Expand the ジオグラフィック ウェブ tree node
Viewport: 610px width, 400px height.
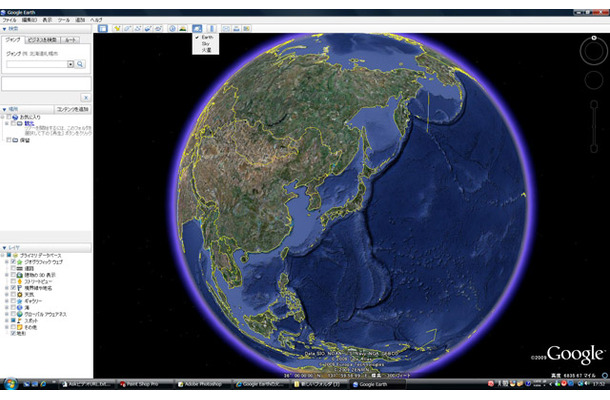click(7, 262)
